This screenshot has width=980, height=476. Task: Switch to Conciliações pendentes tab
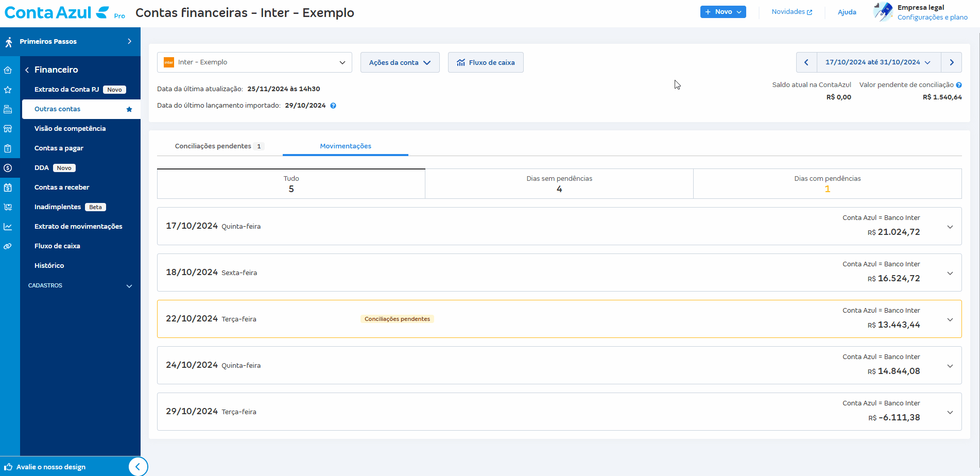click(219, 146)
